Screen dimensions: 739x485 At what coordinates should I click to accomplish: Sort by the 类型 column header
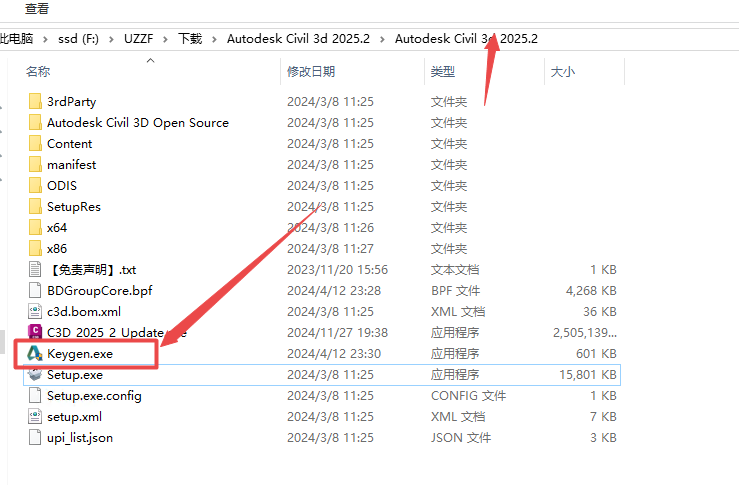(443, 72)
